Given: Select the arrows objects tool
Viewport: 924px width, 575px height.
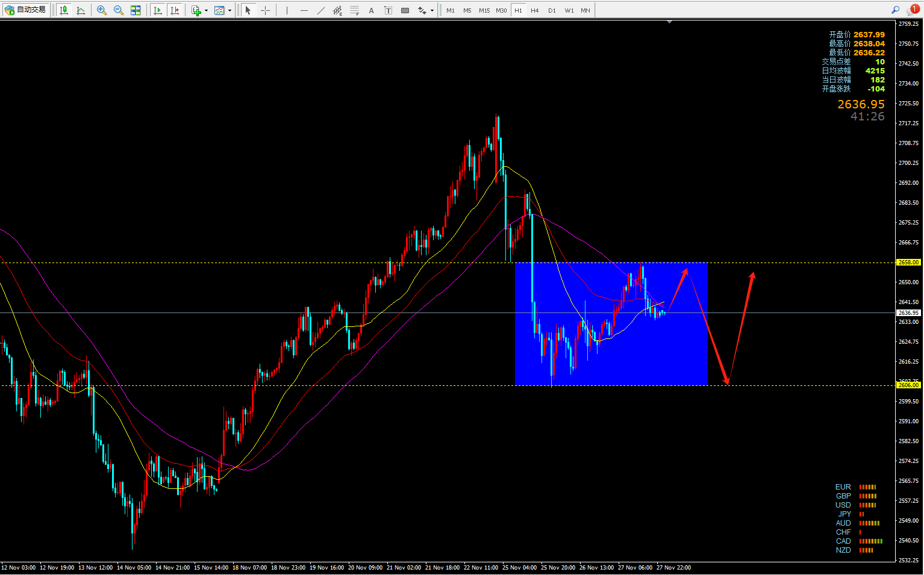Looking at the screenshot, I should tap(422, 10).
